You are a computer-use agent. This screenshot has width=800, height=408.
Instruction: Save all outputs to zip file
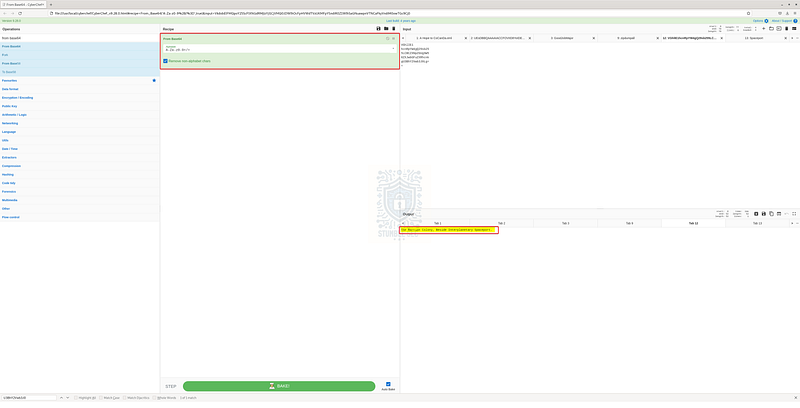[756, 214]
